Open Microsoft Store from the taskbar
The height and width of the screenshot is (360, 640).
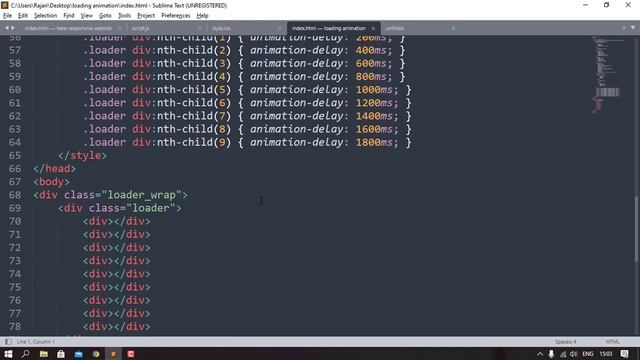coord(61,354)
